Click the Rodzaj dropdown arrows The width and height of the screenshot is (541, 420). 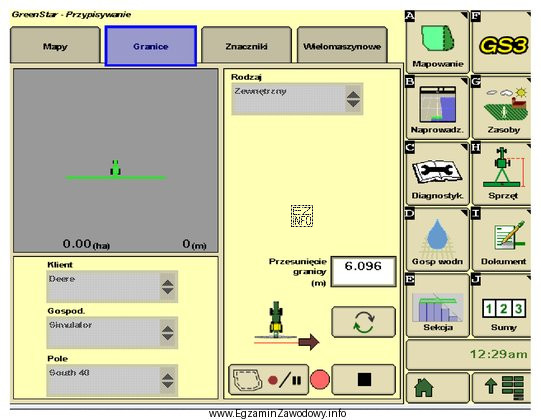(x=353, y=99)
